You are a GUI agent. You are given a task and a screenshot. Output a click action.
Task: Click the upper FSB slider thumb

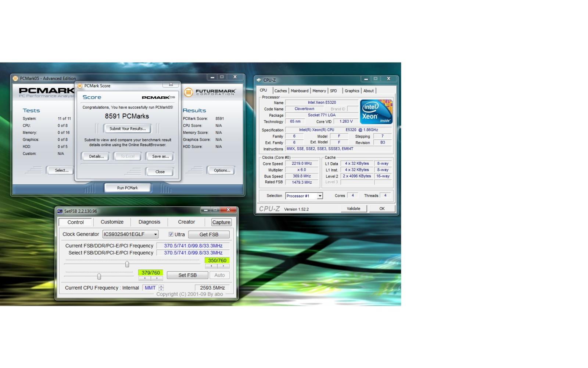click(x=127, y=264)
